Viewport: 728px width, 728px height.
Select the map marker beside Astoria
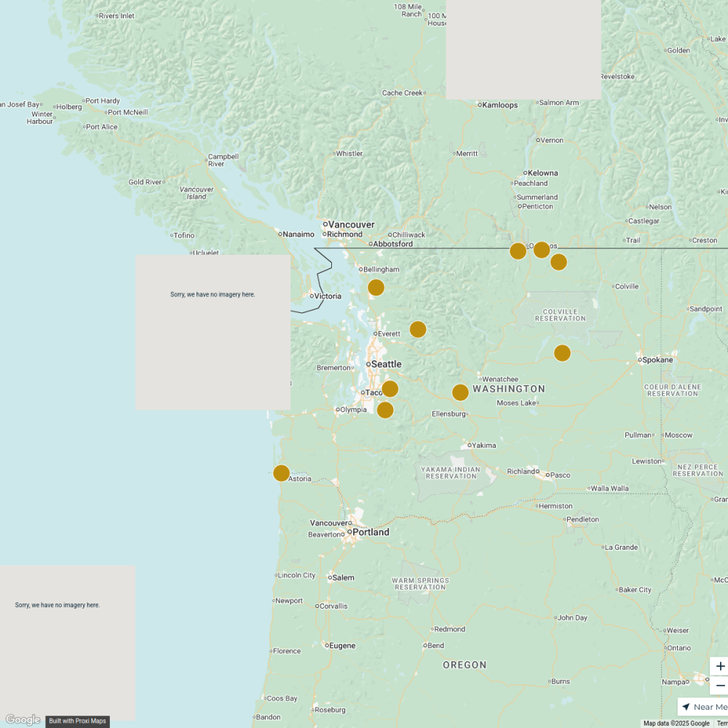(x=282, y=473)
